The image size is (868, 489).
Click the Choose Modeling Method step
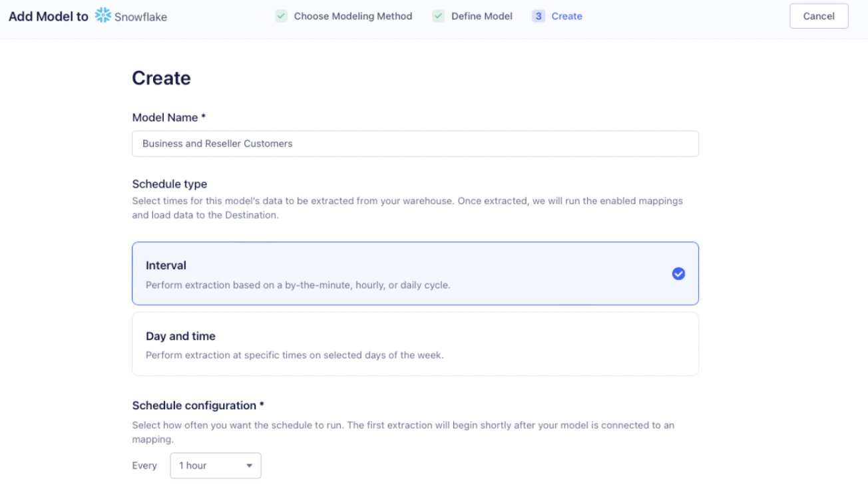click(353, 15)
